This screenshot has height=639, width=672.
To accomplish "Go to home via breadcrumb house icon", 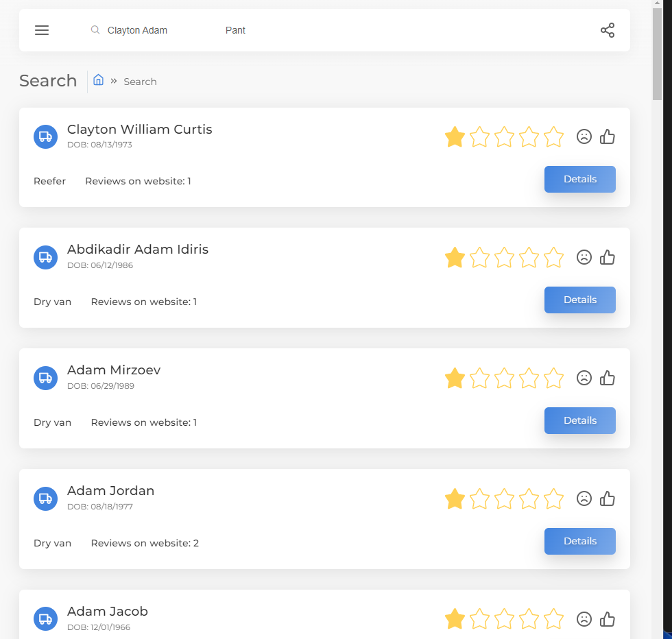I will click(x=98, y=80).
